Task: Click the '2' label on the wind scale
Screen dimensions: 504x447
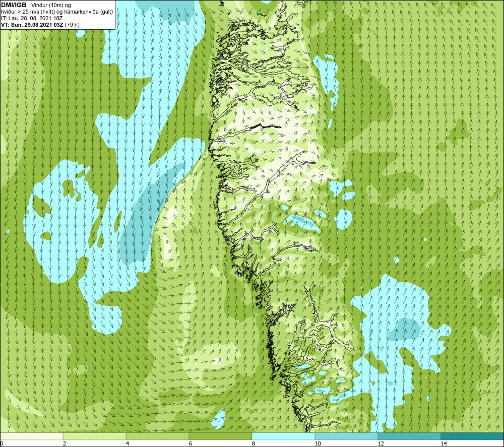Action: point(65,444)
